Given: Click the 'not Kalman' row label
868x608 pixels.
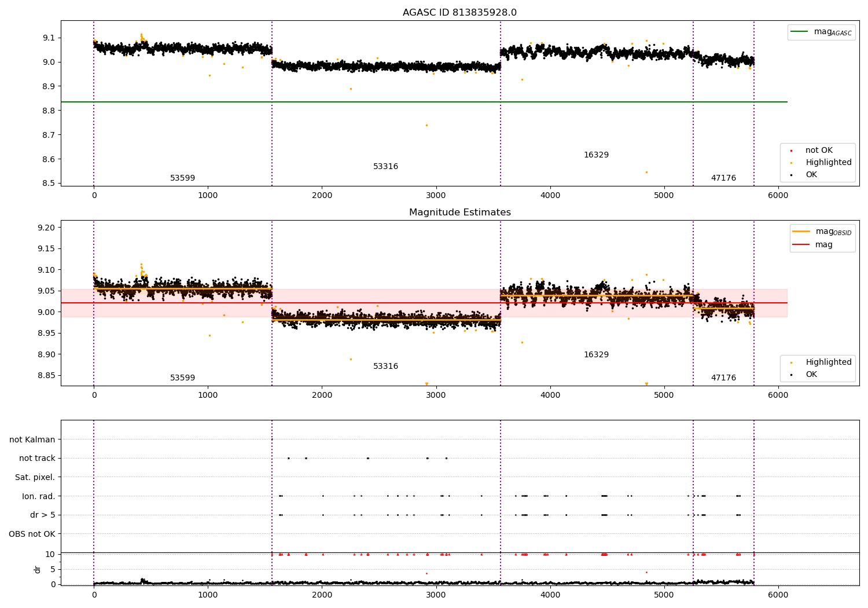Looking at the screenshot, I should tap(32, 440).
